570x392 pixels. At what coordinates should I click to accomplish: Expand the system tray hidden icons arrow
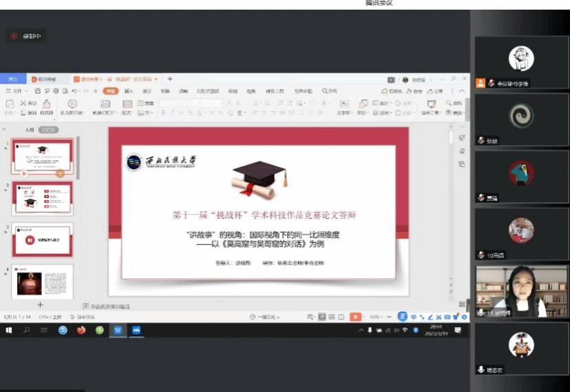361,331
